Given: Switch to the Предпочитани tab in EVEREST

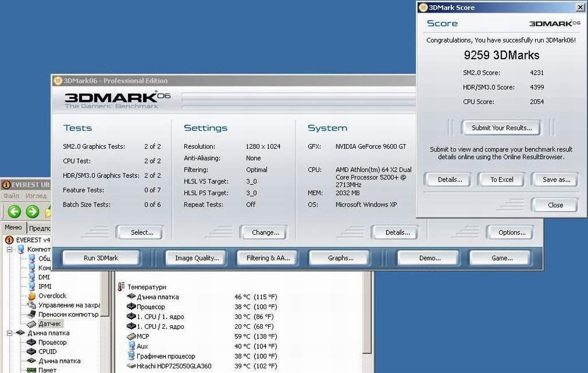Looking at the screenshot, I should click(x=40, y=228).
